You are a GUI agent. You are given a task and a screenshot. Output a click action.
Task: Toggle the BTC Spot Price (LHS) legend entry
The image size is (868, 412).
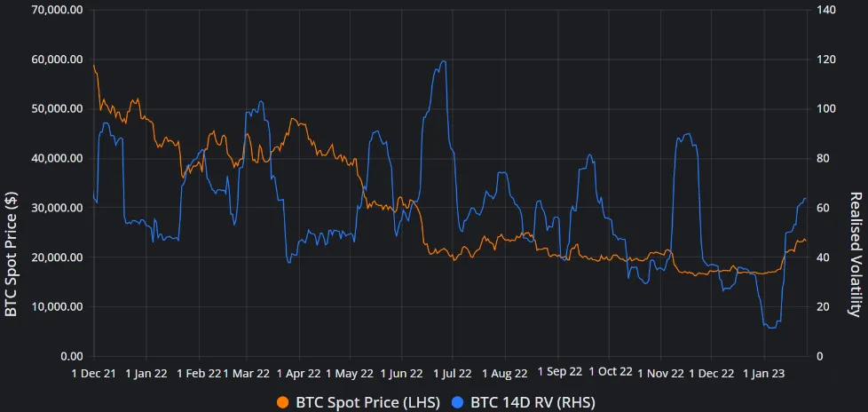(x=359, y=402)
